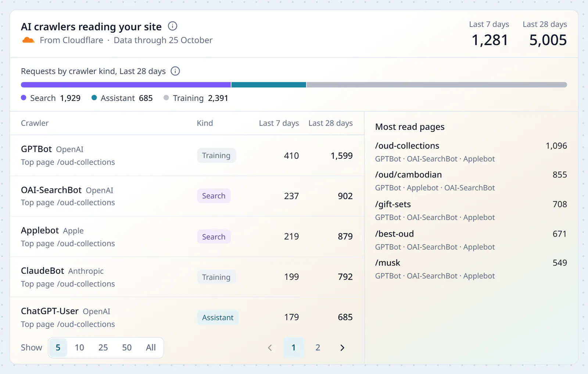The height and width of the screenshot is (374, 588).
Task: Open the Applebot crawler row
Action: tap(187, 237)
